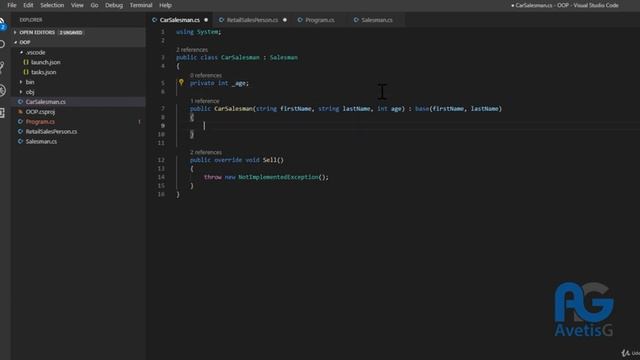Click the 1 reference lens above the constructor
This screenshot has width=640, height=360.
pyautogui.click(x=204, y=101)
